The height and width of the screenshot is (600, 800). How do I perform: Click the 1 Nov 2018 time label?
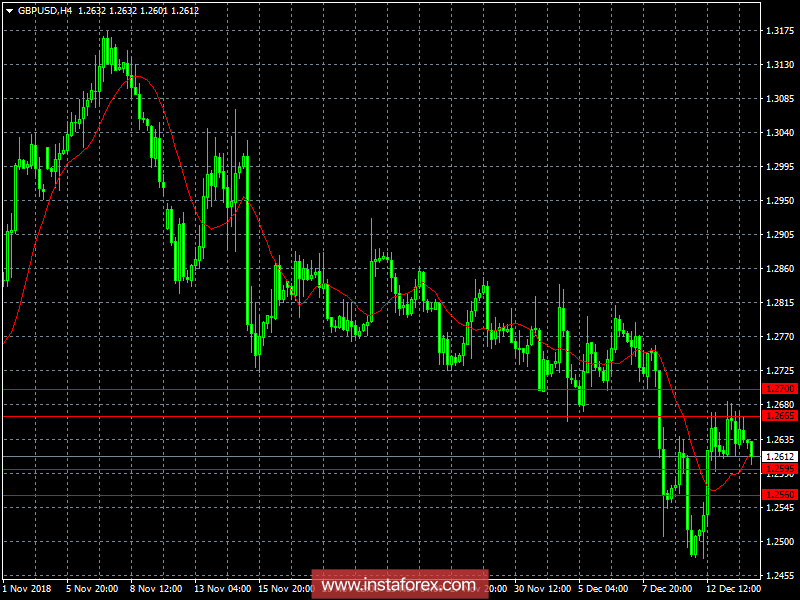(x=27, y=588)
